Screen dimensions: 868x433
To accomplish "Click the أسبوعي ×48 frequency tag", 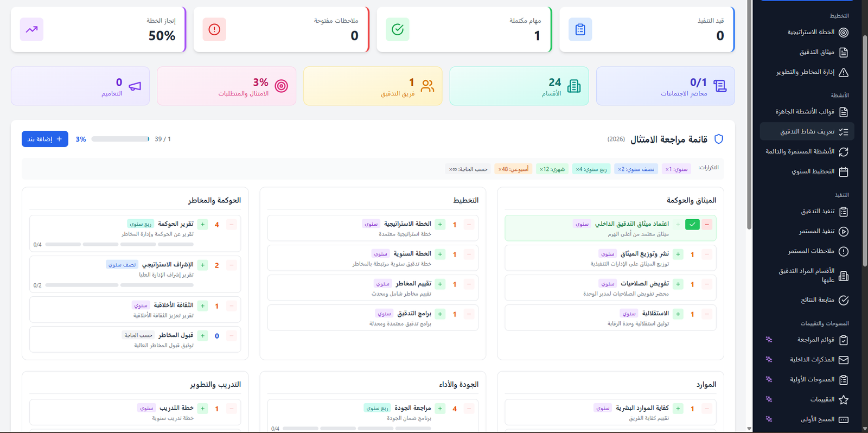I will point(513,169).
